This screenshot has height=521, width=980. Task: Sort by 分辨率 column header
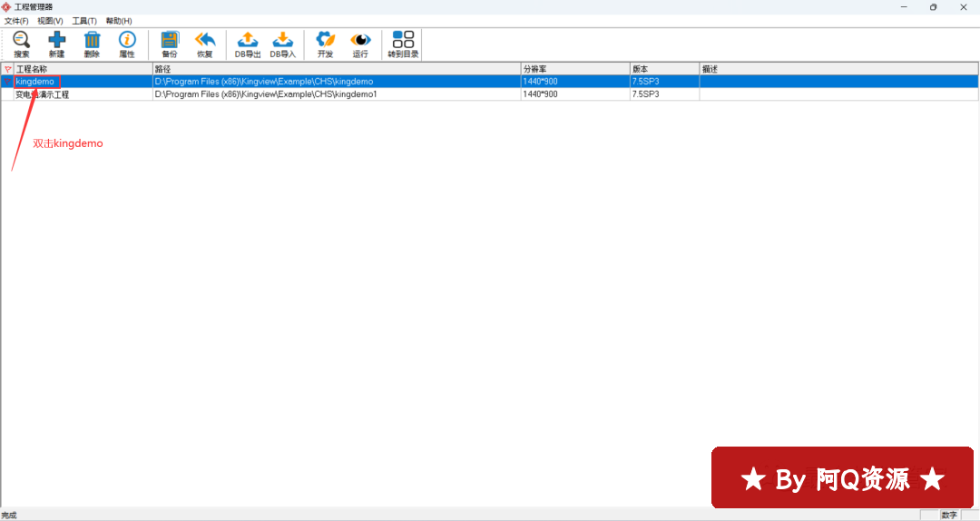(x=574, y=69)
